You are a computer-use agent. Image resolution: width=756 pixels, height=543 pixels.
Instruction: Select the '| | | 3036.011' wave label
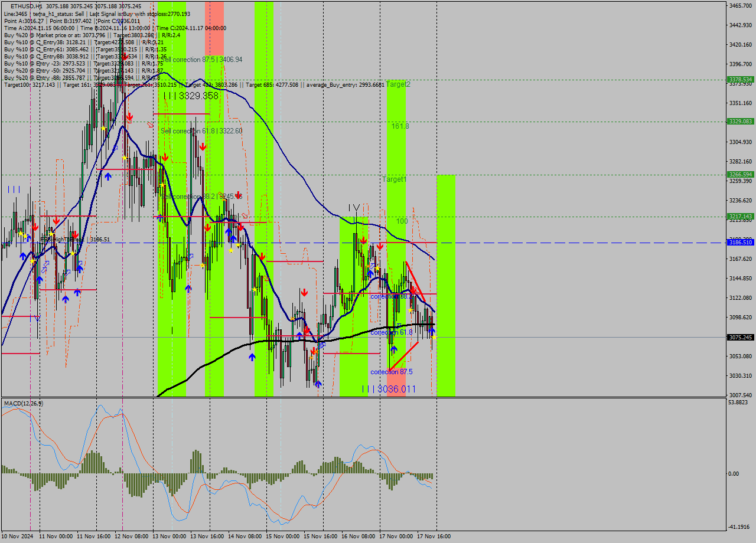pos(389,389)
